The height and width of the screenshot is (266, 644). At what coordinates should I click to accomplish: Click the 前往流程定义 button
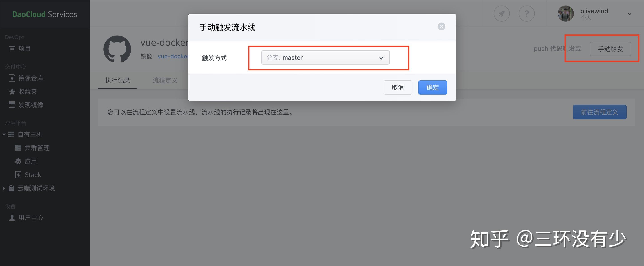[x=599, y=112]
